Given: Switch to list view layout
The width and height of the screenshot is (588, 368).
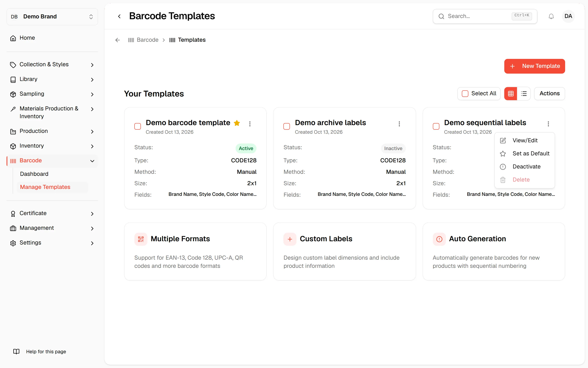Looking at the screenshot, I should tap(524, 93).
